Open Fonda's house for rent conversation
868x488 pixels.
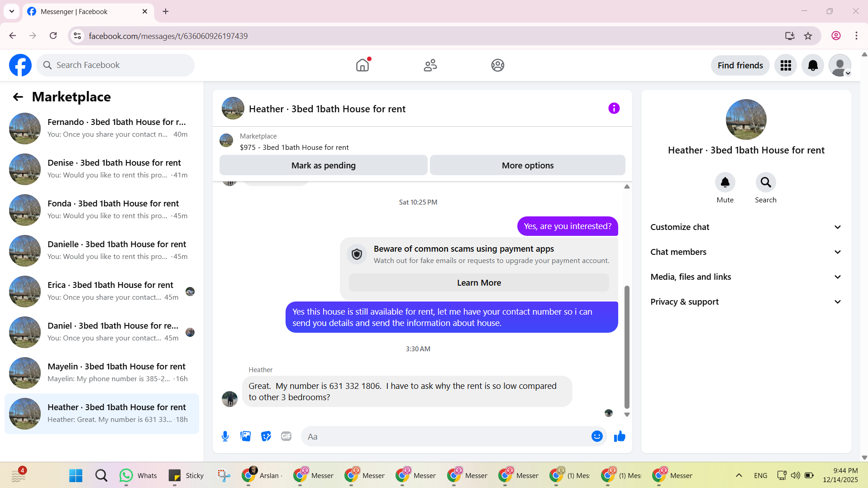point(102,210)
